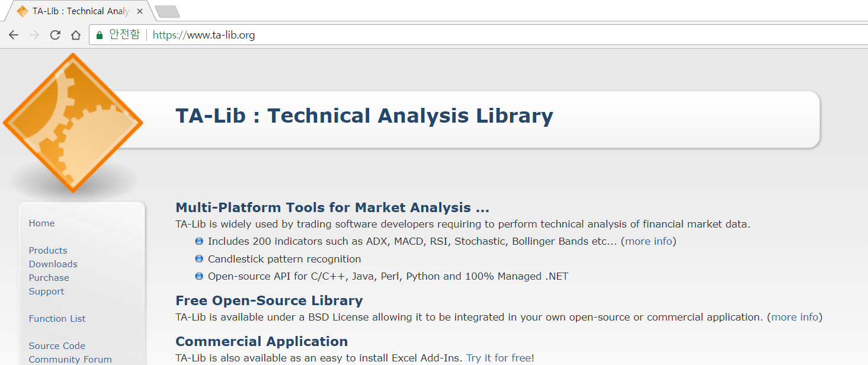Open the Source Code link
Screen dimensions: 868x365
tap(57, 346)
